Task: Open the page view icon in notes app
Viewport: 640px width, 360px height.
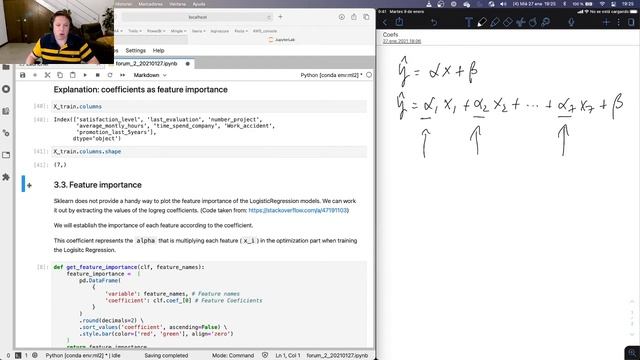Action: 631,22
